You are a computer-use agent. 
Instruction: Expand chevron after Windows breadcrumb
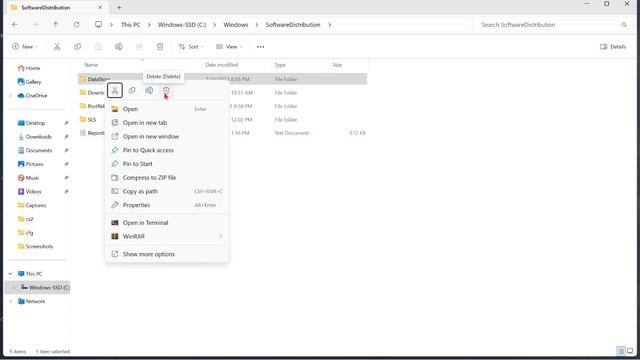tap(257, 24)
